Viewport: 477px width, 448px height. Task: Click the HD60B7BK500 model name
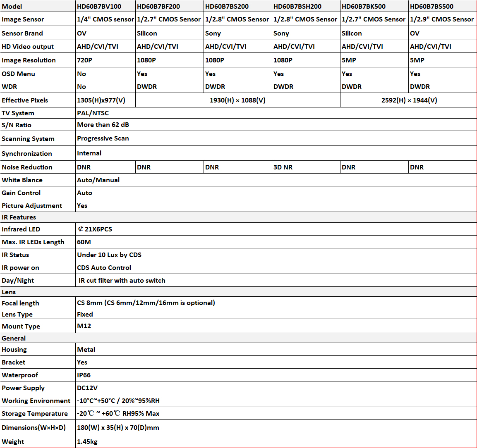coord(364,6)
